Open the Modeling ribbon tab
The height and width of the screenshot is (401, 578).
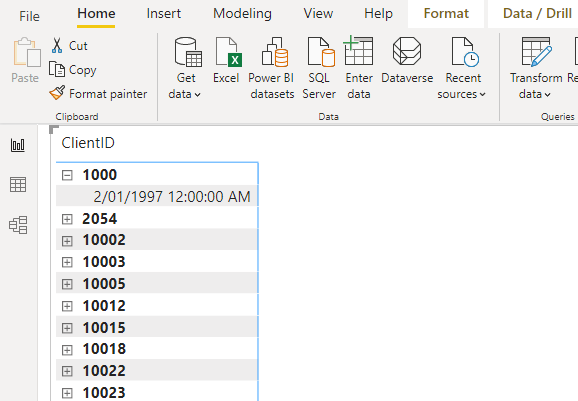(x=242, y=14)
